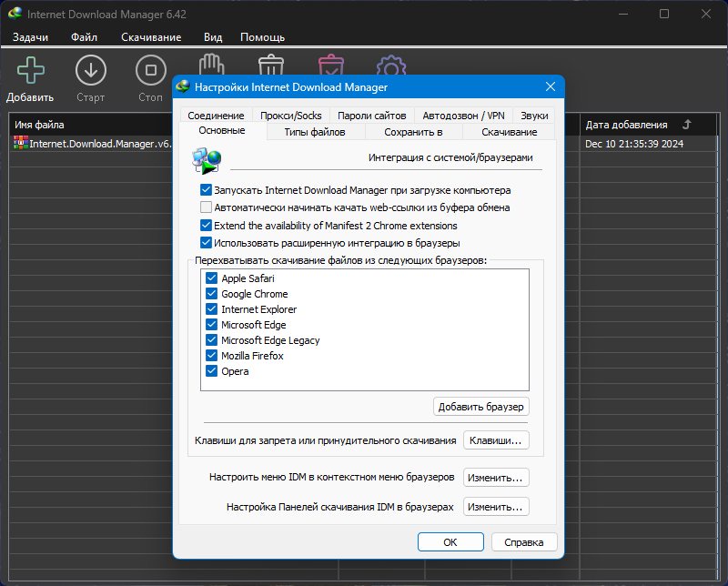Click the gear settings toolbar icon
This screenshot has width=728, height=586.
391,66
